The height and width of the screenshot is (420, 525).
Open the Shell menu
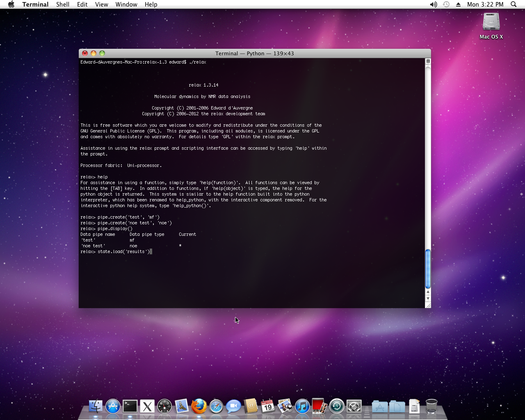pos(63,5)
